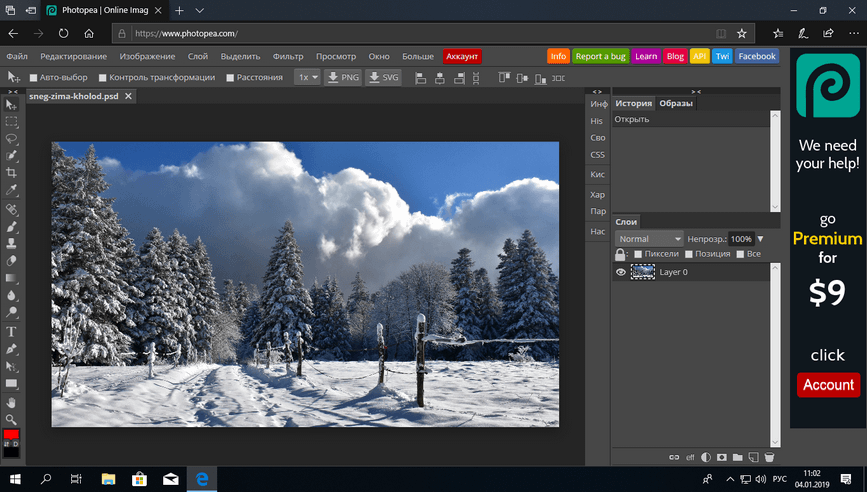
Task: Select the Spot Healing brush tool
Action: pos(11,210)
